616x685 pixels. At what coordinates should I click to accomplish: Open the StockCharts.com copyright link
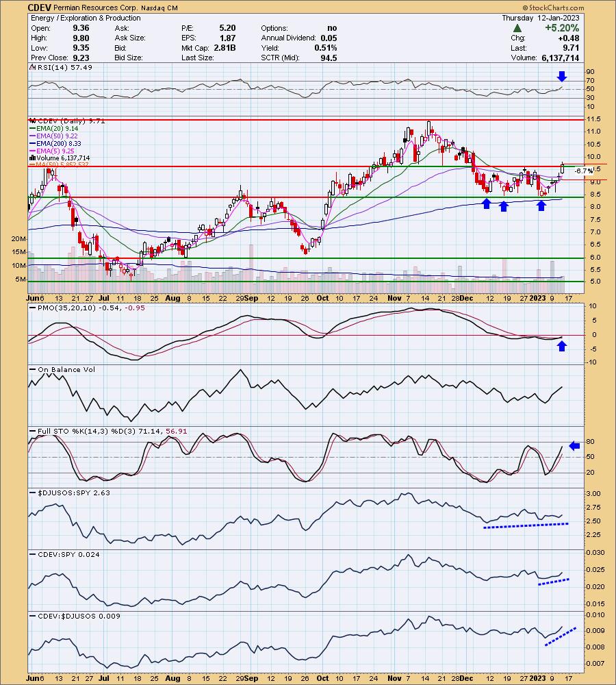553,8
